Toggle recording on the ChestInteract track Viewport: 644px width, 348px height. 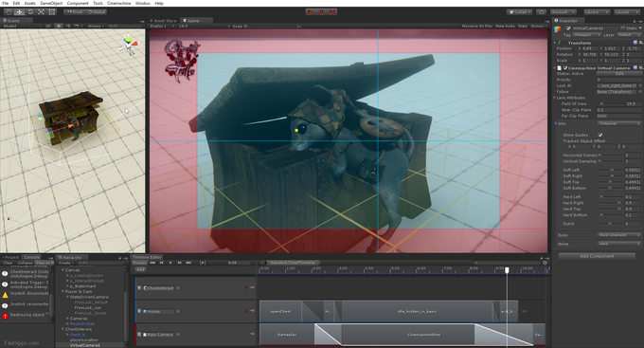(x=246, y=288)
